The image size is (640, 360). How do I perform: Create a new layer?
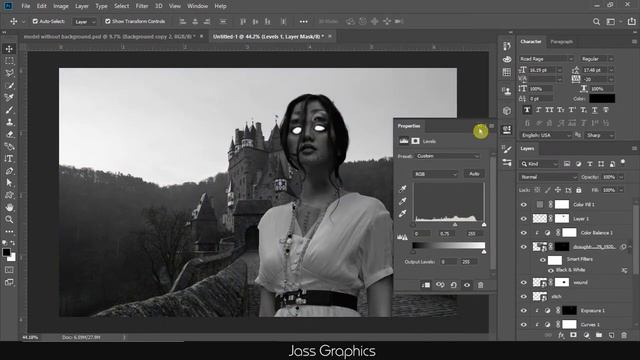[x=611, y=335]
